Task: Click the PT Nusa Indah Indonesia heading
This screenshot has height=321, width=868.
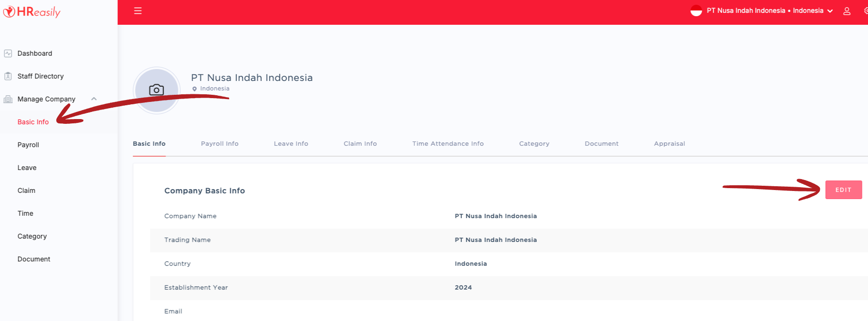Action: point(252,78)
